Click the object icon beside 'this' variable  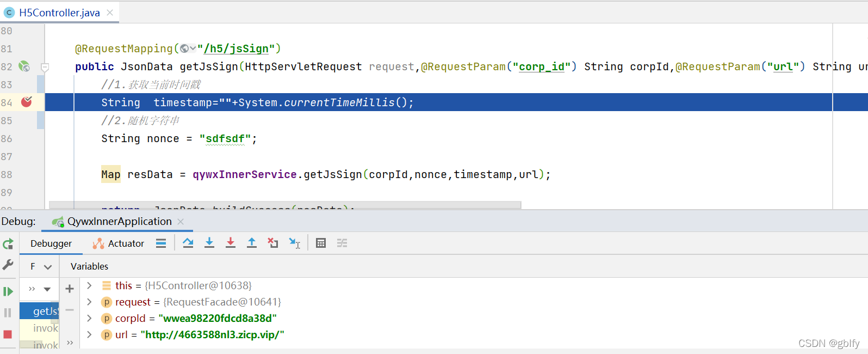point(107,285)
